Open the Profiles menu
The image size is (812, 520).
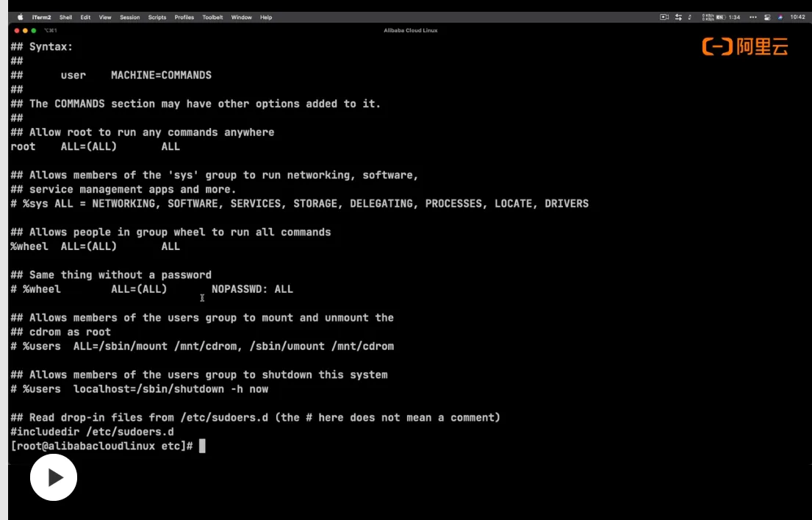[184, 17]
